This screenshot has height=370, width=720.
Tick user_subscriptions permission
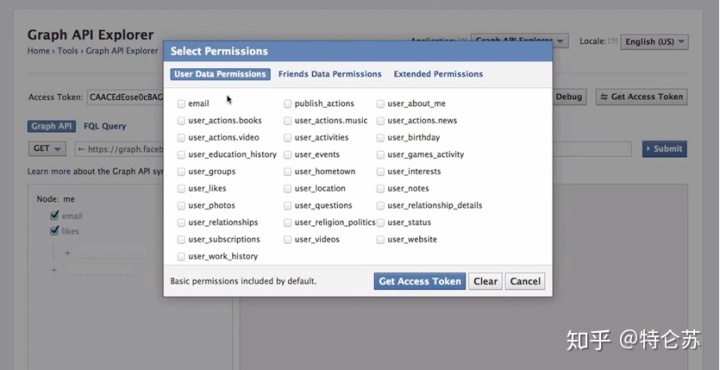(x=181, y=240)
